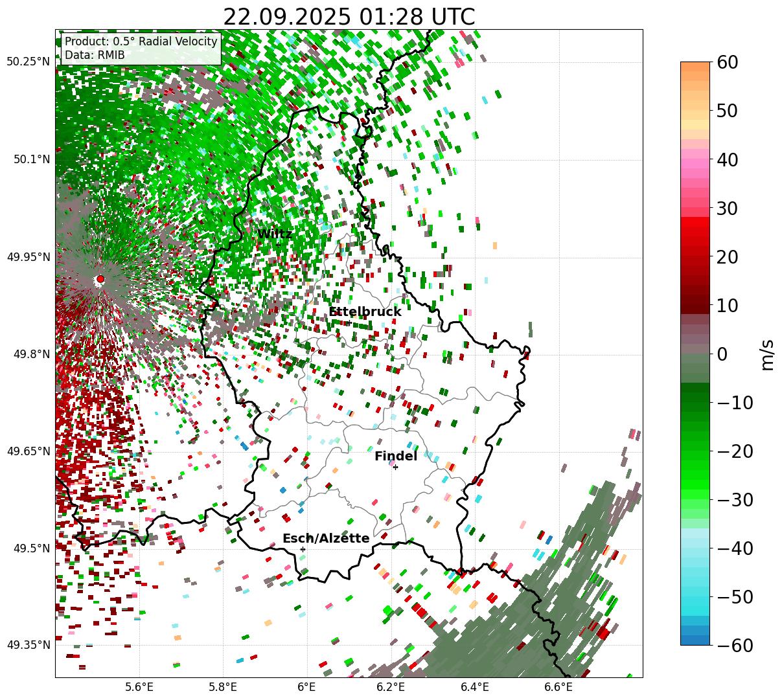This screenshot has height=700, width=782.
Task: Click the title 22.09.2025 01:28 UTC
Action: (349, 17)
